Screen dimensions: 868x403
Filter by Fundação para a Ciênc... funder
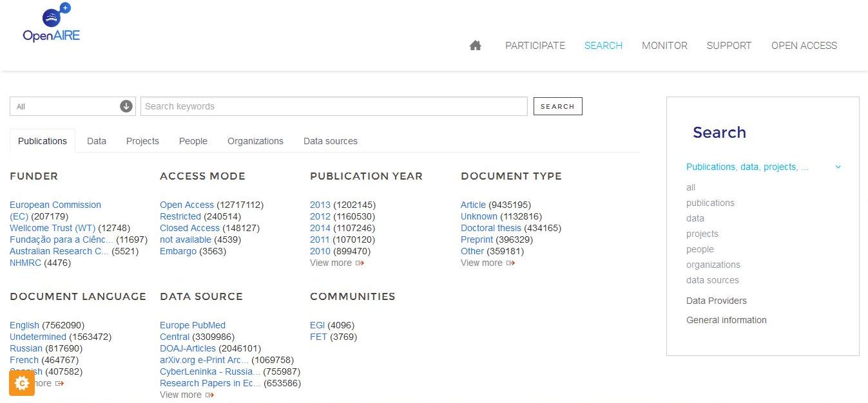61,239
